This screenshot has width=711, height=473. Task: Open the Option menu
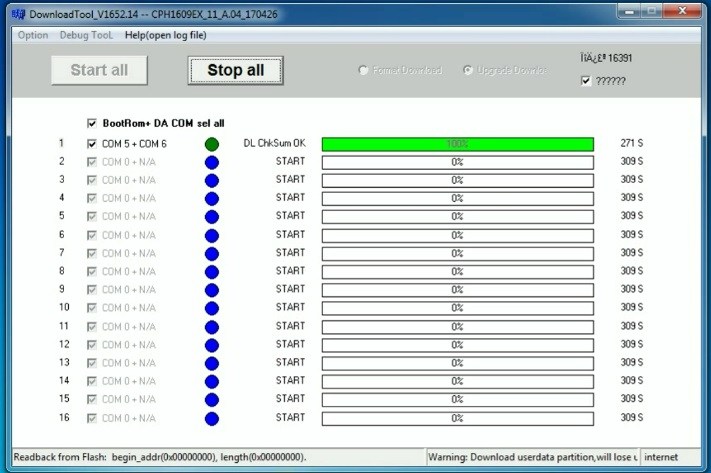(x=32, y=35)
